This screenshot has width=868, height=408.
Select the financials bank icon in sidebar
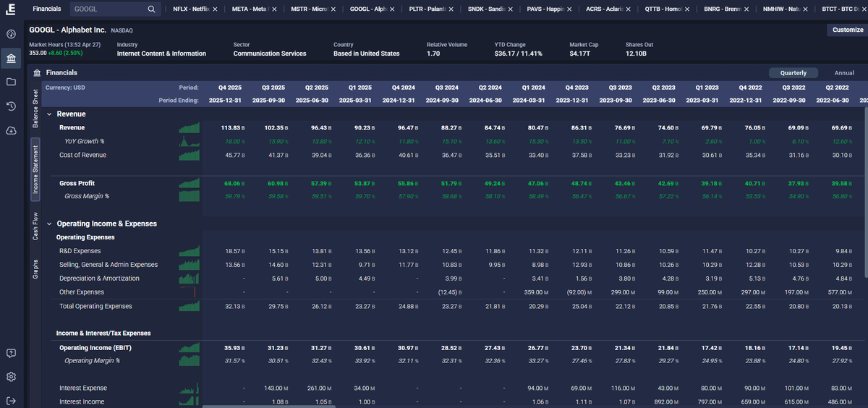pos(11,59)
